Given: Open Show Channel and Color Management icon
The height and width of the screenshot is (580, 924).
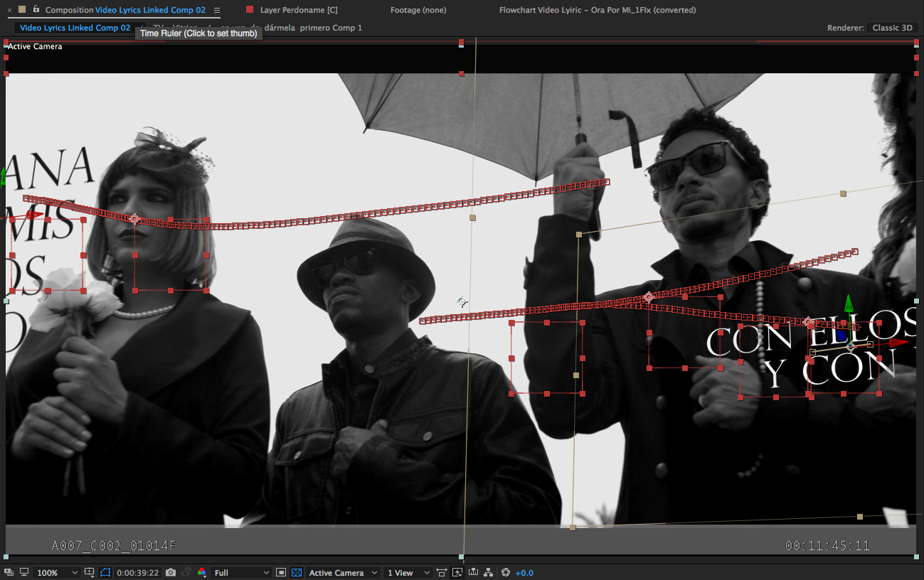Looking at the screenshot, I should tap(202, 572).
